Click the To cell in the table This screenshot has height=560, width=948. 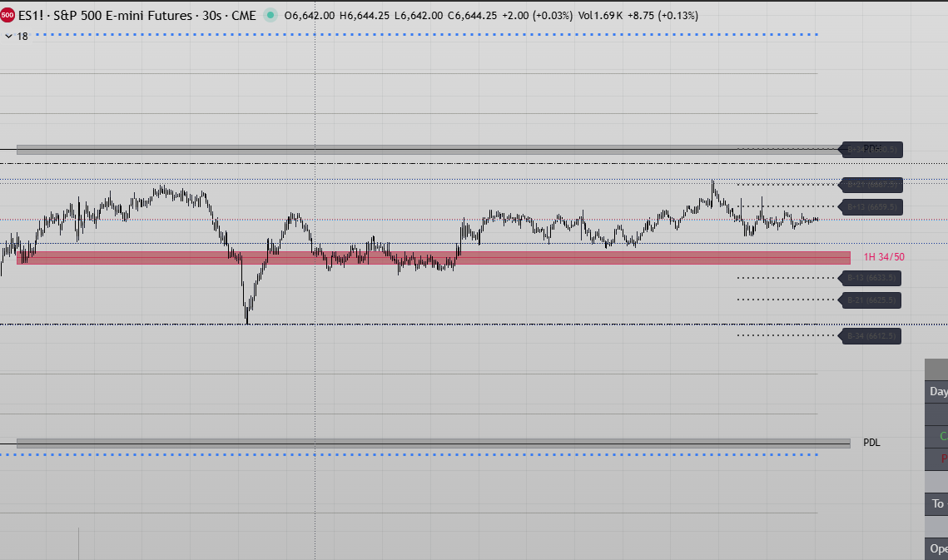[938, 503]
